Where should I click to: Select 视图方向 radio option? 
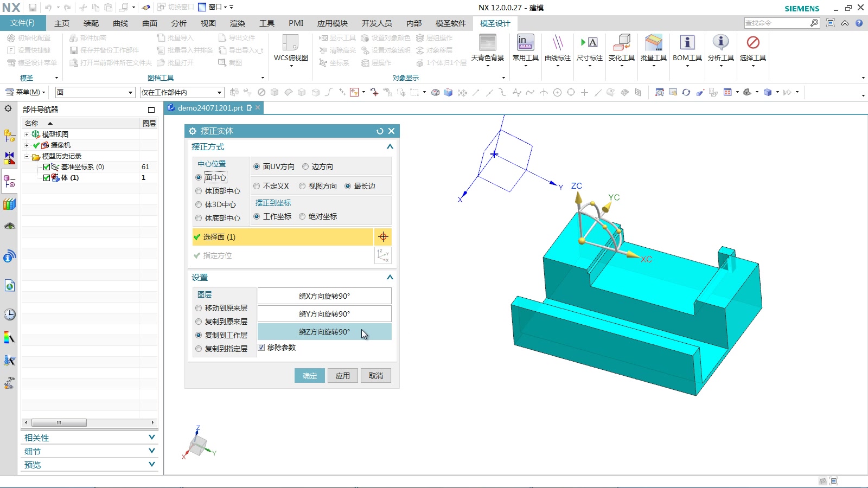302,186
